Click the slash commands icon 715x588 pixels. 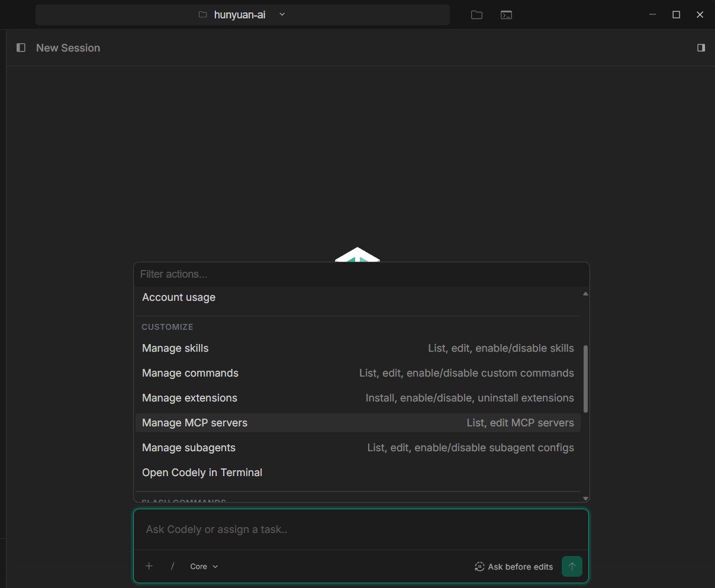pos(172,566)
